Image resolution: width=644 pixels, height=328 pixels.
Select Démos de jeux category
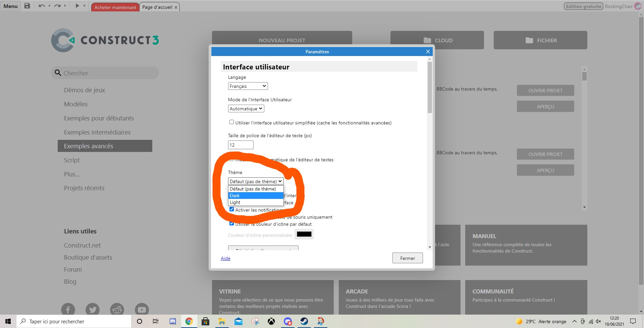coord(85,90)
